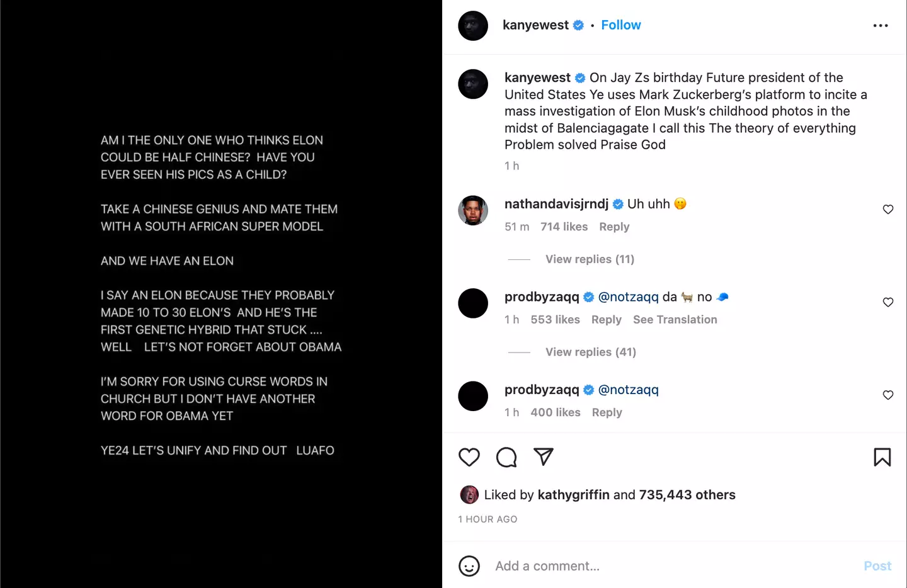
Task: Open the three-dot more options menu
Action: coord(881,26)
